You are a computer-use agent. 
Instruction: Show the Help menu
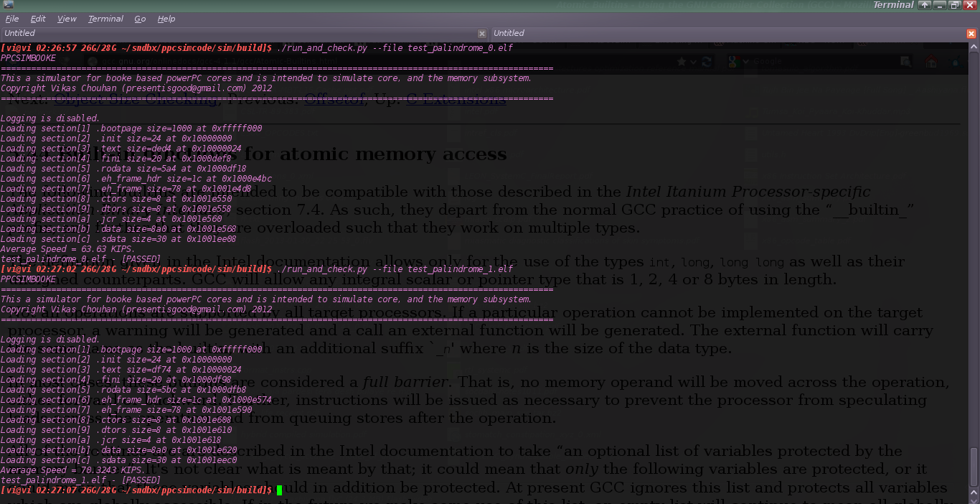pyautogui.click(x=166, y=19)
